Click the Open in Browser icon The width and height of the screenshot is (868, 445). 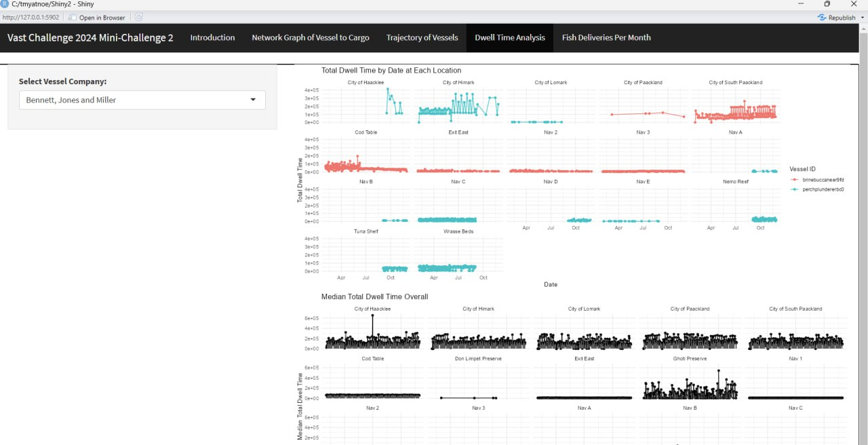73,18
